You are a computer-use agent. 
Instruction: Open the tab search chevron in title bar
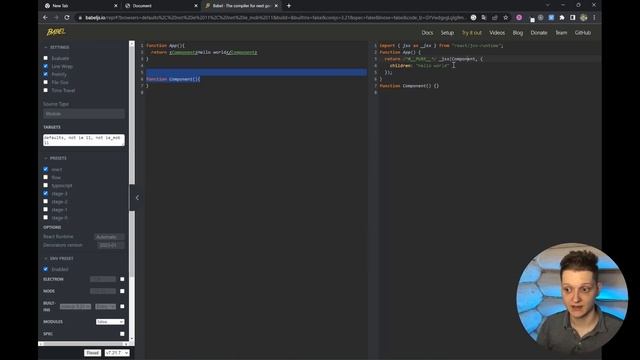click(x=547, y=5)
